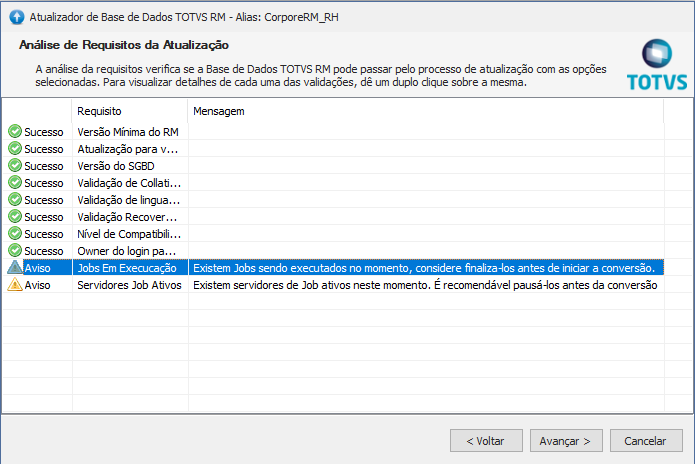The image size is (695, 464).
Task: Go back with the Voltar button
Action: pos(486,441)
